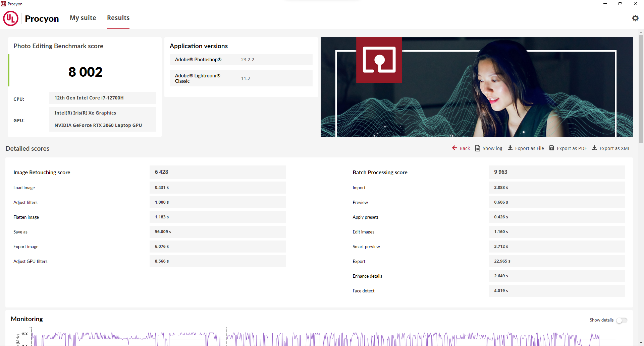This screenshot has width=644, height=346.
Task: Go back using the Back link
Action: [465, 148]
